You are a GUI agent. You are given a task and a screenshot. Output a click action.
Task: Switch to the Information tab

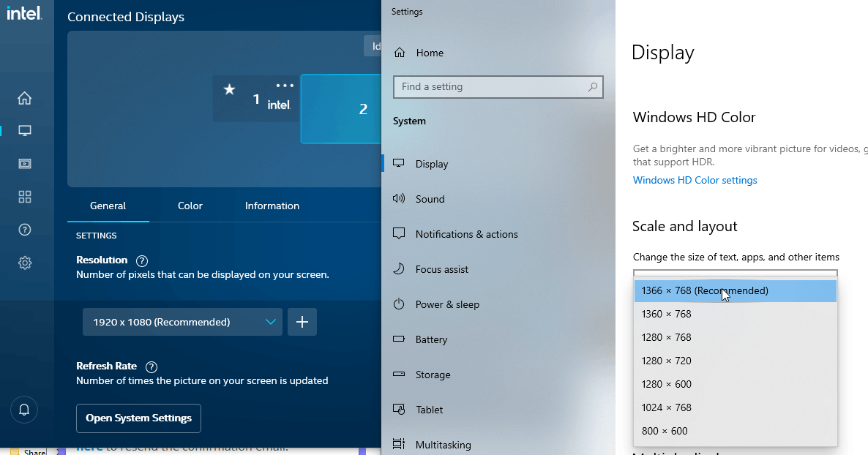(272, 206)
